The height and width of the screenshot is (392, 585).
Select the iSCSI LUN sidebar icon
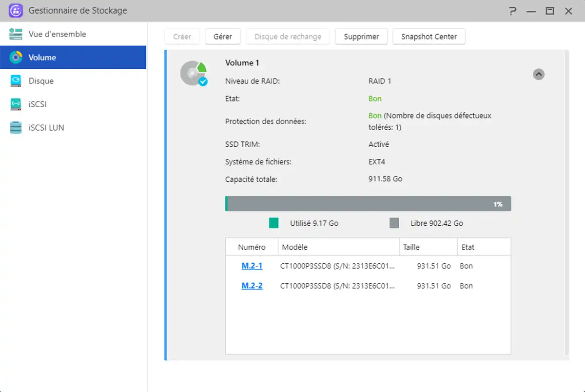(x=16, y=127)
